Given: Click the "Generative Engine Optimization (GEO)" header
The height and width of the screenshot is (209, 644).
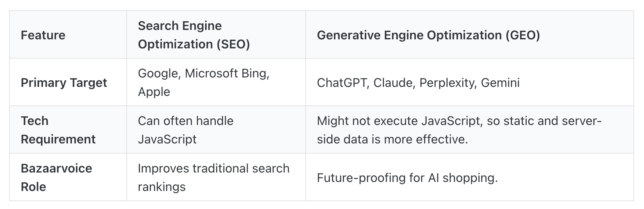Looking at the screenshot, I should click(428, 35).
